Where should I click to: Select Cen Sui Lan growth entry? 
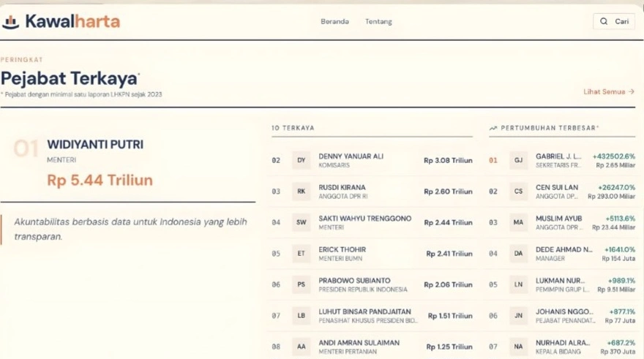[x=562, y=192]
